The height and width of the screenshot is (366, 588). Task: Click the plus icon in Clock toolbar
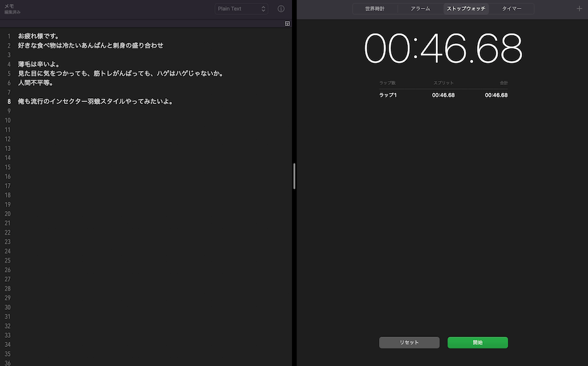pos(579,8)
